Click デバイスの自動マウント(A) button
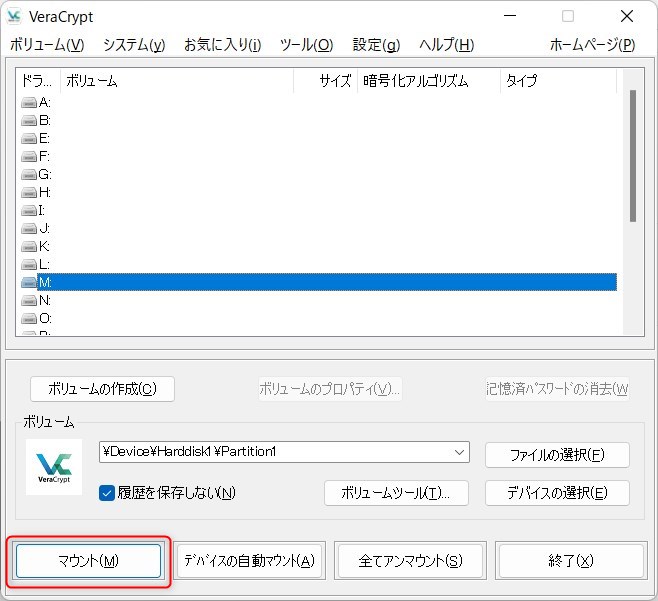The width and height of the screenshot is (658, 601). point(249,561)
